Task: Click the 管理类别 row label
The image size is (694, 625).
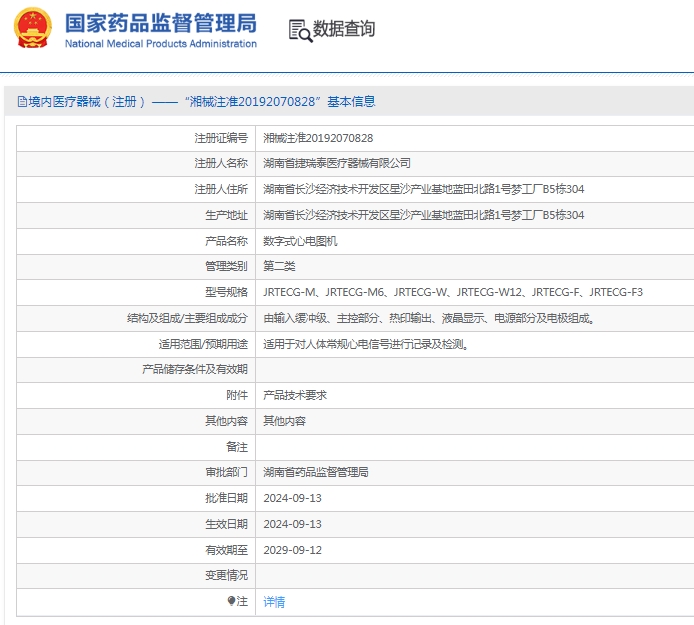Action: point(226,266)
